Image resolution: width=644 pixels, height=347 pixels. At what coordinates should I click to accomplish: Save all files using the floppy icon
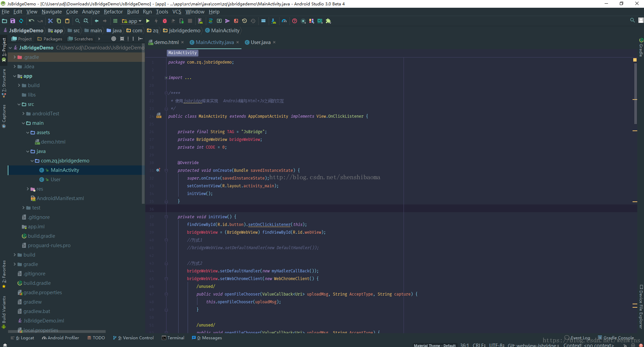13,21
